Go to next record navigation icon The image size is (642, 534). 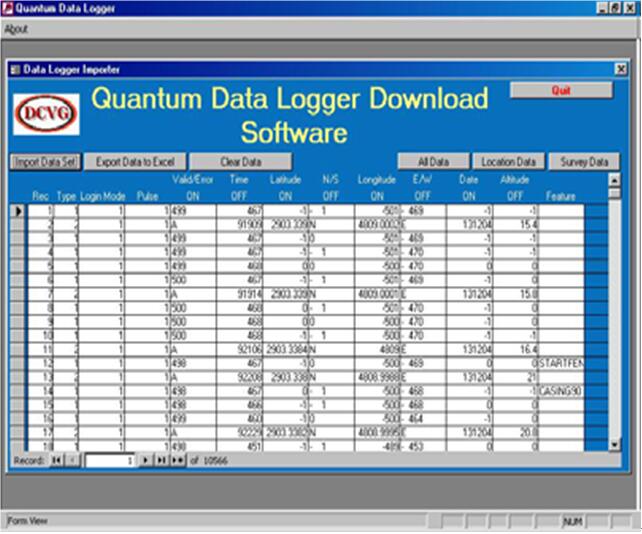145,460
